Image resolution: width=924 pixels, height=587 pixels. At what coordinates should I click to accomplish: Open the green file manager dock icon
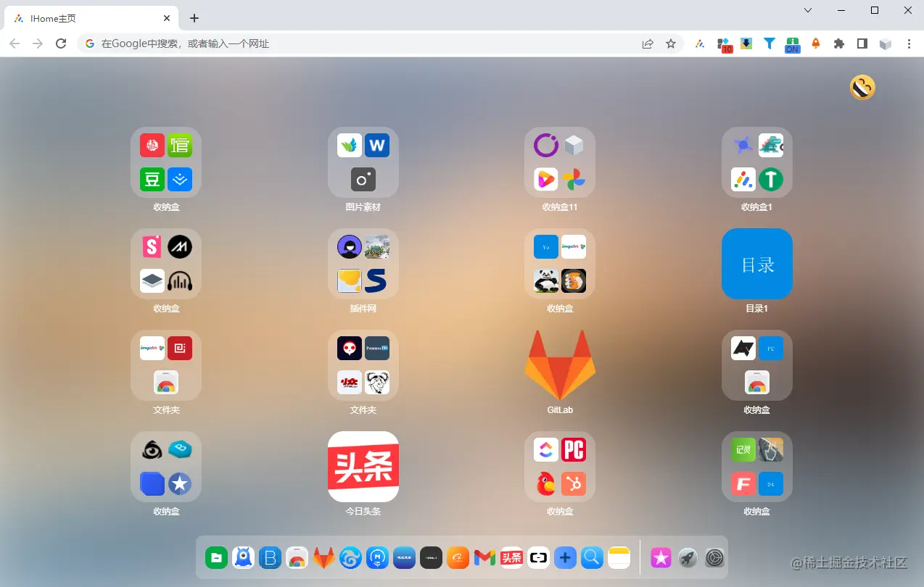coord(216,557)
